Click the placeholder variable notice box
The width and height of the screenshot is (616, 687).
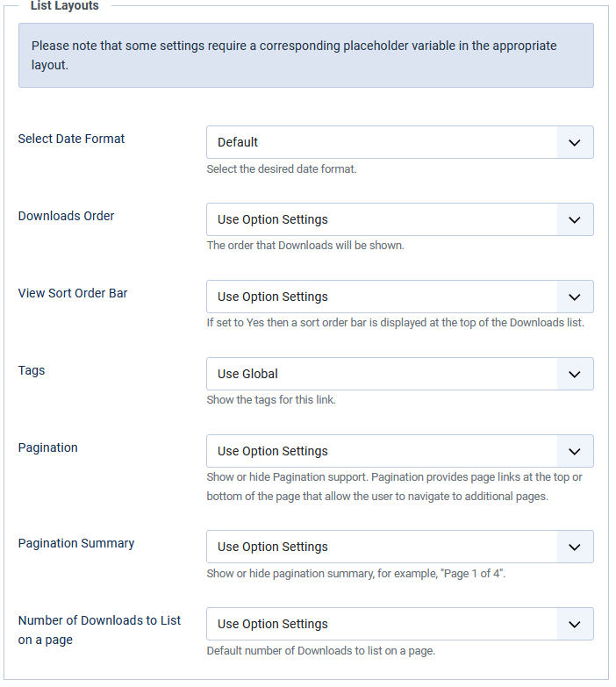click(x=306, y=55)
